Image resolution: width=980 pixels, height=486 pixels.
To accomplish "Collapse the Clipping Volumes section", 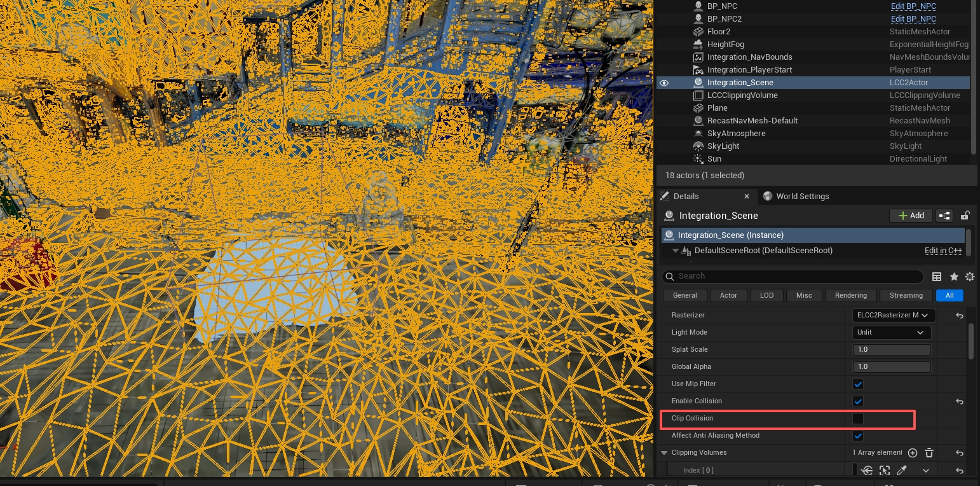I will tap(665, 453).
